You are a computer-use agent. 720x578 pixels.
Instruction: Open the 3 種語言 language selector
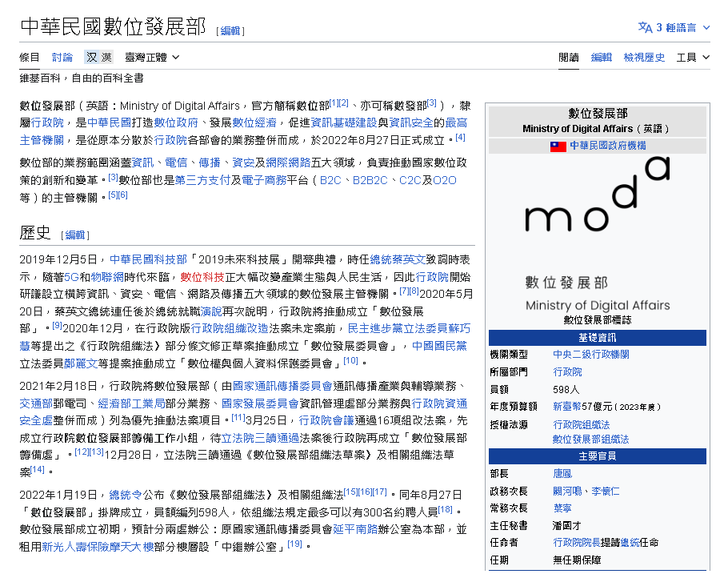(674, 28)
